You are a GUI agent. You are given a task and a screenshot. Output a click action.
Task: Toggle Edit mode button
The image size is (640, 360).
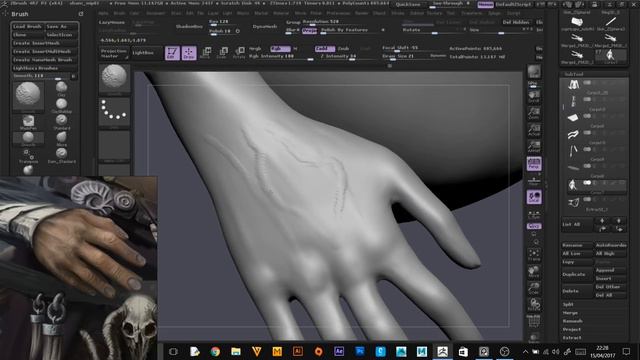click(172, 53)
